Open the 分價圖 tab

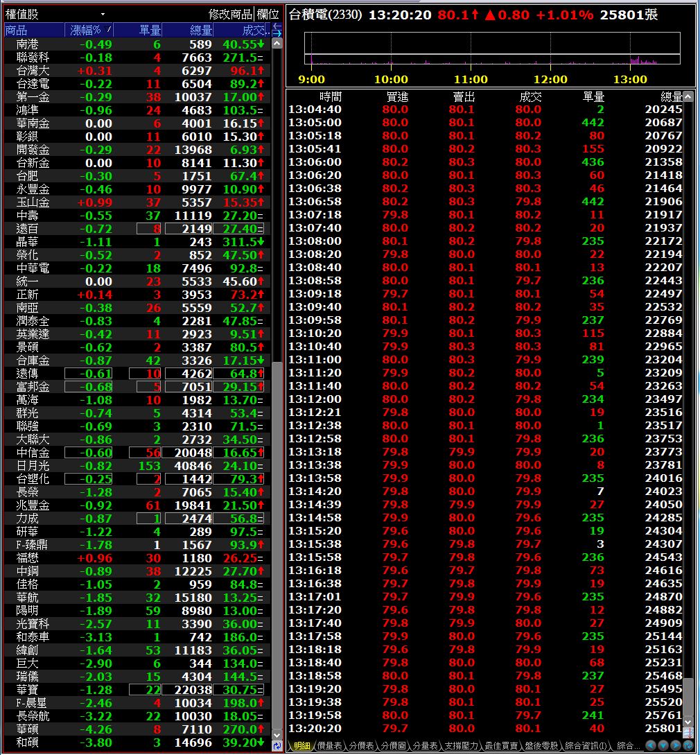394,746
